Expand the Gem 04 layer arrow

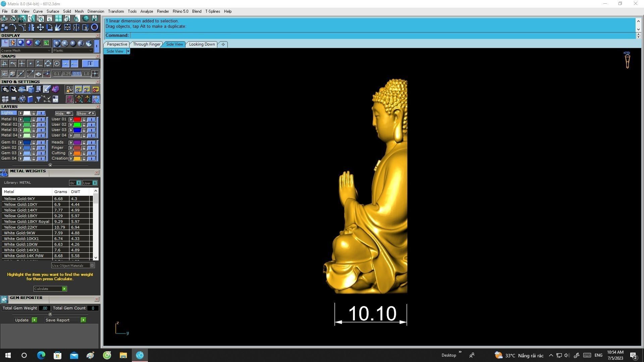21,159
